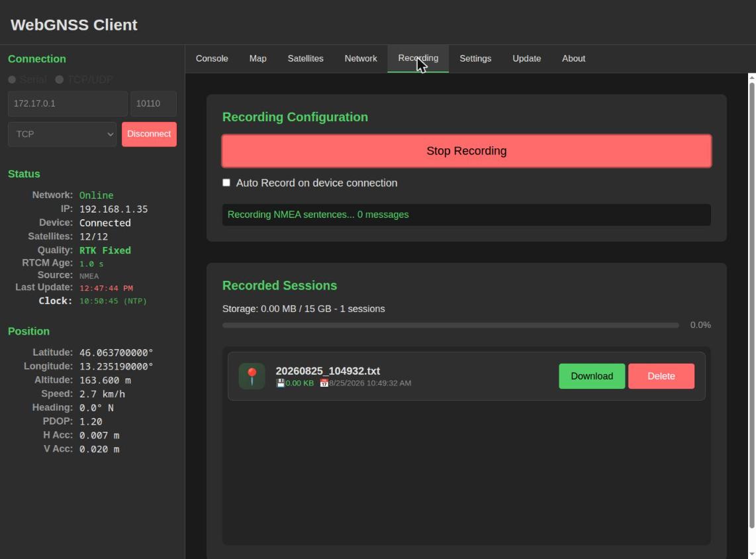This screenshot has width=756, height=559.
Task: Delete the 20260825_104932.txt session
Action: pos(661,376)
